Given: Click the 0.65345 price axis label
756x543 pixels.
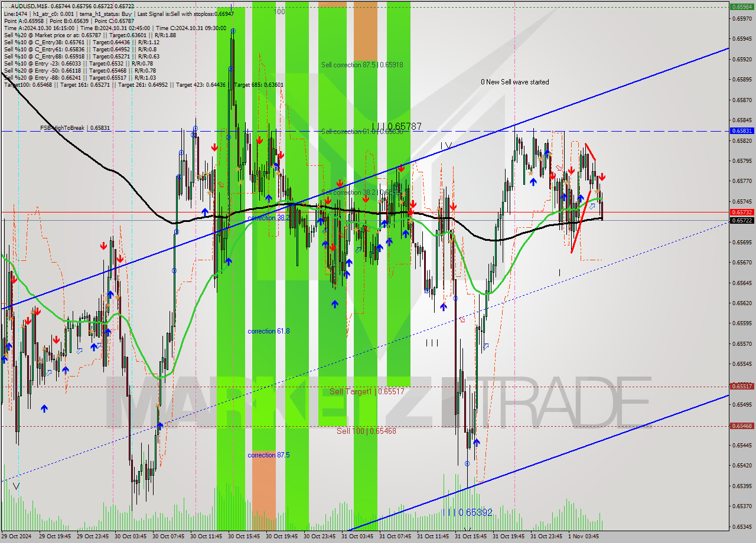Looking at the screenshot, I should tap(741, 526).
